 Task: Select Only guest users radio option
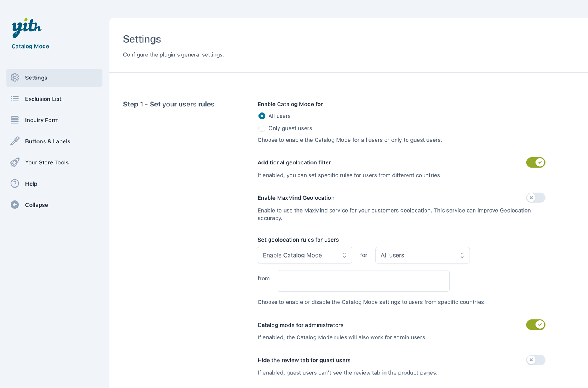click(262, 128)
